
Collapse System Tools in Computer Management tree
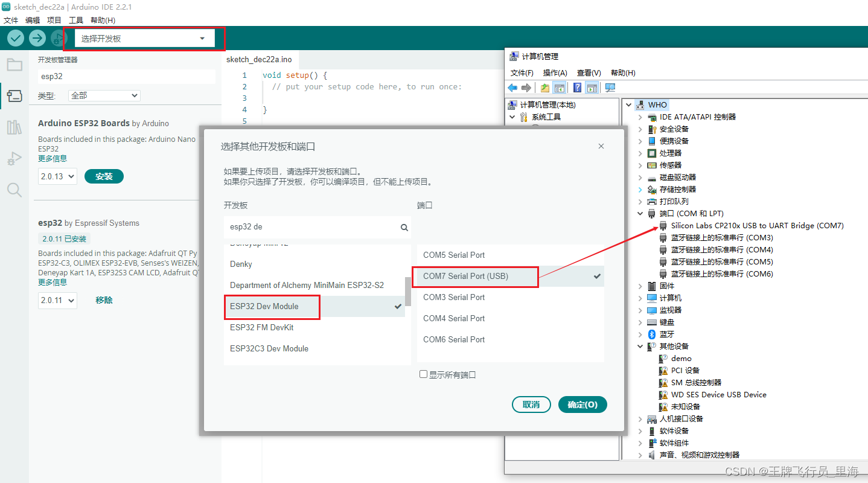pyautogui.click(x=512, y=117)
